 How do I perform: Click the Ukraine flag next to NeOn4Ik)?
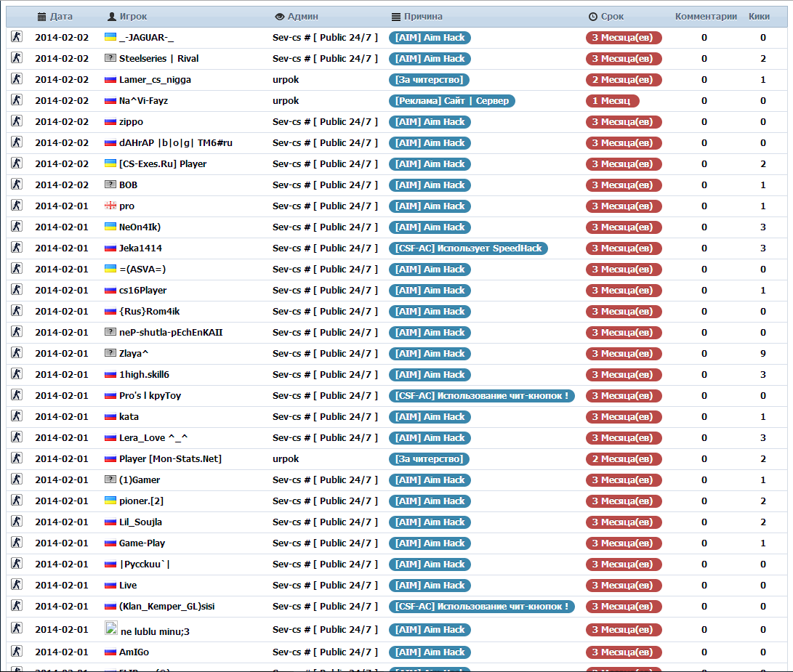click(110, 227)
